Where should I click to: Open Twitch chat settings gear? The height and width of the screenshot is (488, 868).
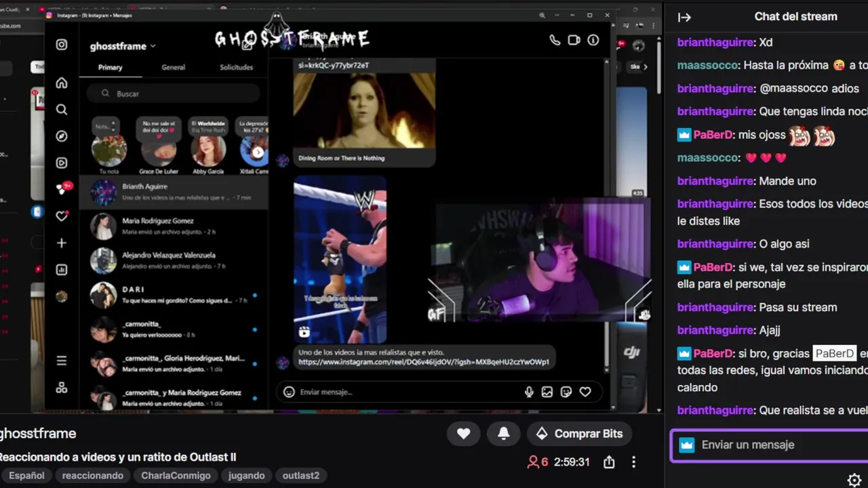(854, 480)
